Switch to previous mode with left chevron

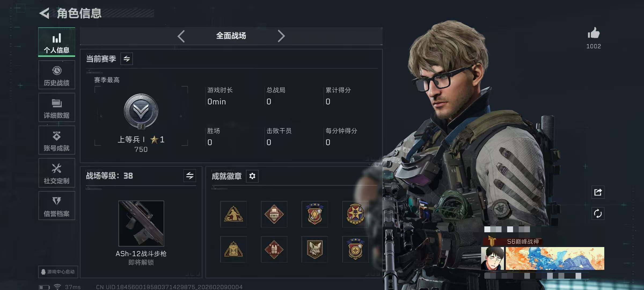pyautogui.click(x=181, y=36)
